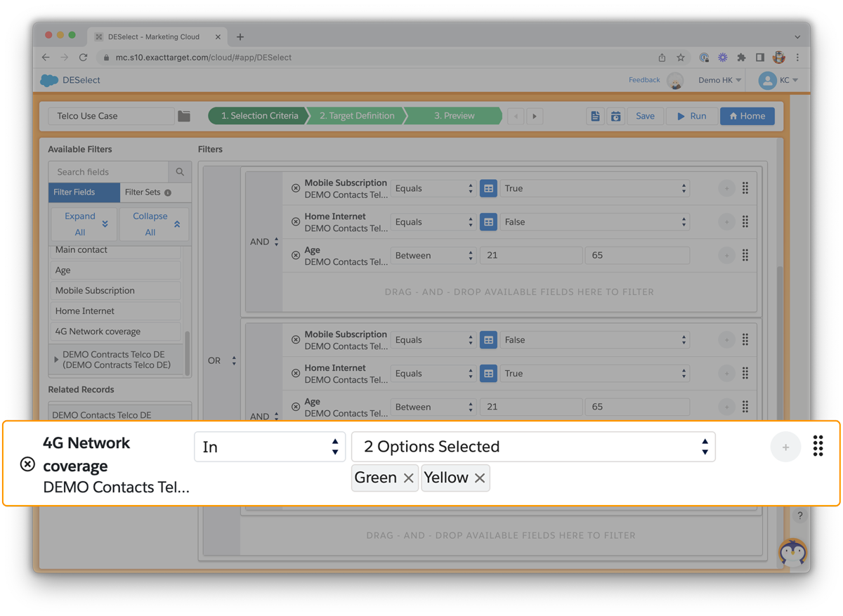Go to the 2. Target Definition step
Screen dimensions: 843x616
pyautogui.click(x=357, y=116)
